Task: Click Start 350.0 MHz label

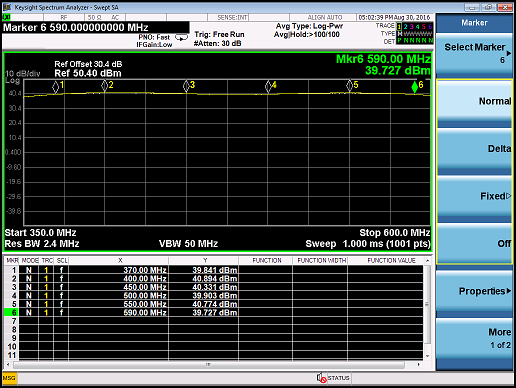Action: (x=40, y=233)
